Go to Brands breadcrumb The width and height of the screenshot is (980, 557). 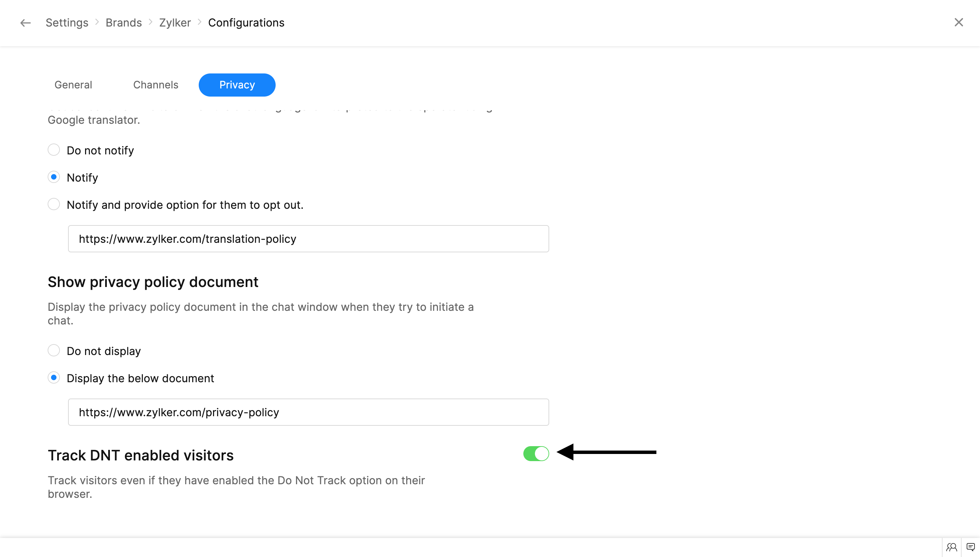click(x=124, y=23)
